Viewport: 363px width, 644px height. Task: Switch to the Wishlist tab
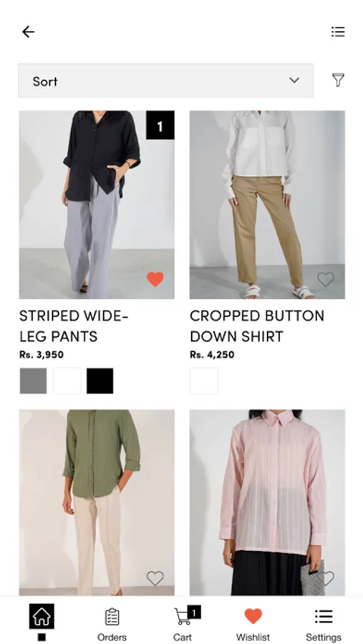click(253, 624)
